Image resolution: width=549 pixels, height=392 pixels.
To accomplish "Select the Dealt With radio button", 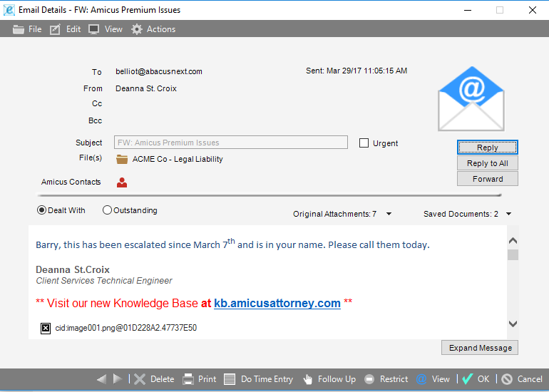I will 41,210.
